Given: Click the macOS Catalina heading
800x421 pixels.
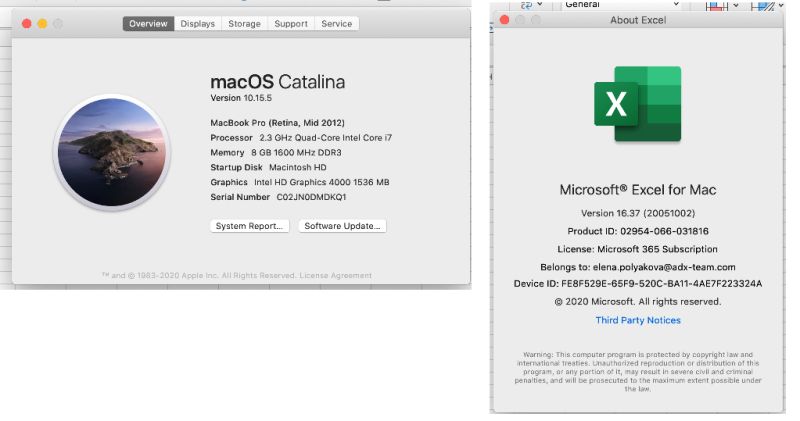Looking at the screenshot, I should 278,82.
